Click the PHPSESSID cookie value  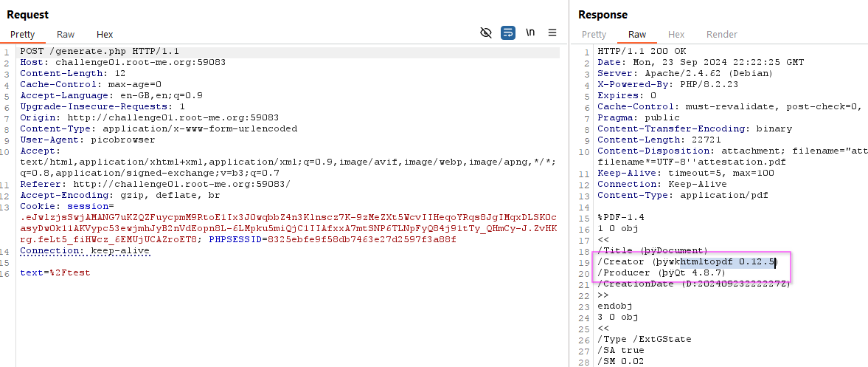[361, 239]
